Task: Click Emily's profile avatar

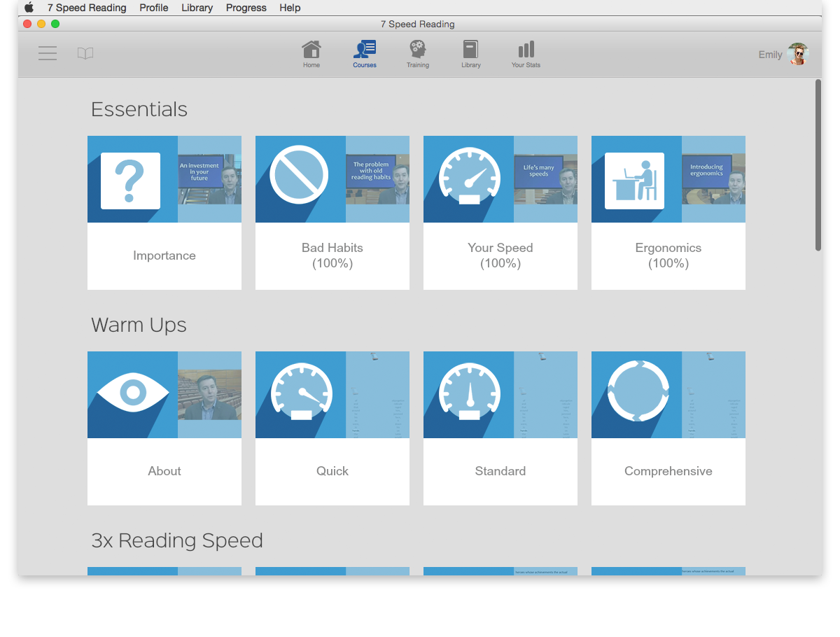Action: click(x=798, y=54)
